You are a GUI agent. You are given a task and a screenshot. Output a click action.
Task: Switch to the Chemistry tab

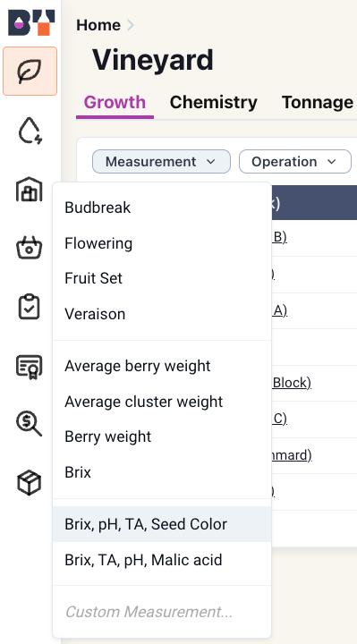point(213,102)
